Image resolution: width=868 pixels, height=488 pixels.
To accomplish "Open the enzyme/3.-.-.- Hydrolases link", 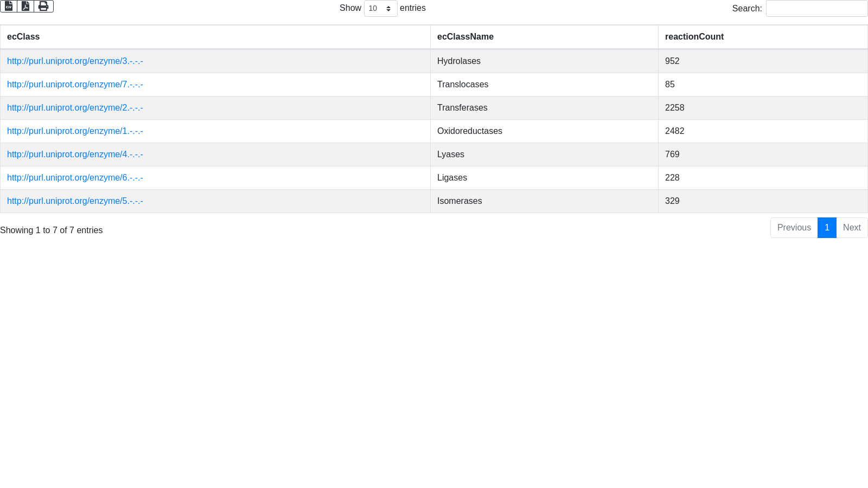I will (75, 61).
